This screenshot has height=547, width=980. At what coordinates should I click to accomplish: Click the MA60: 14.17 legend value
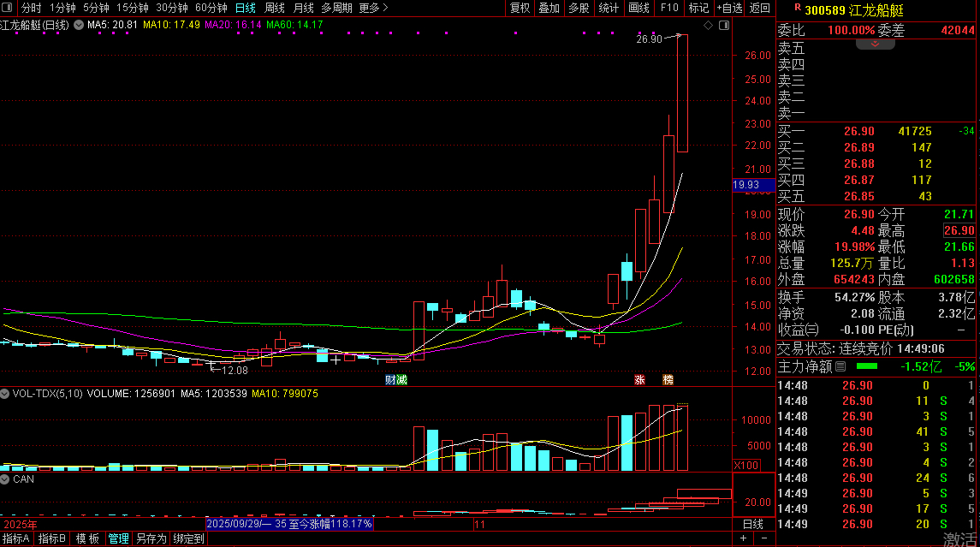pyautogui.click(x=294, y=25)
